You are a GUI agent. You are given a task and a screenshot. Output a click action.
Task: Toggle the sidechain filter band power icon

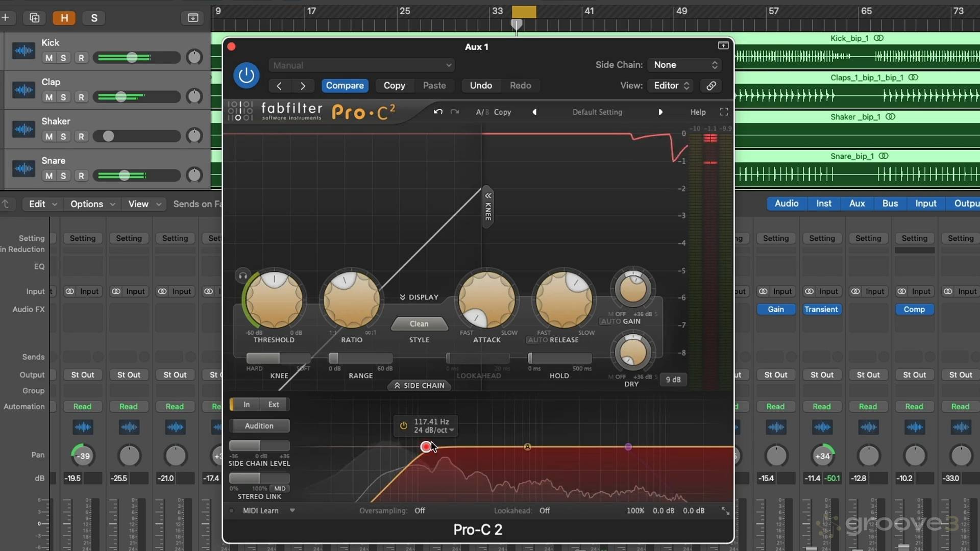click(403, 425)
